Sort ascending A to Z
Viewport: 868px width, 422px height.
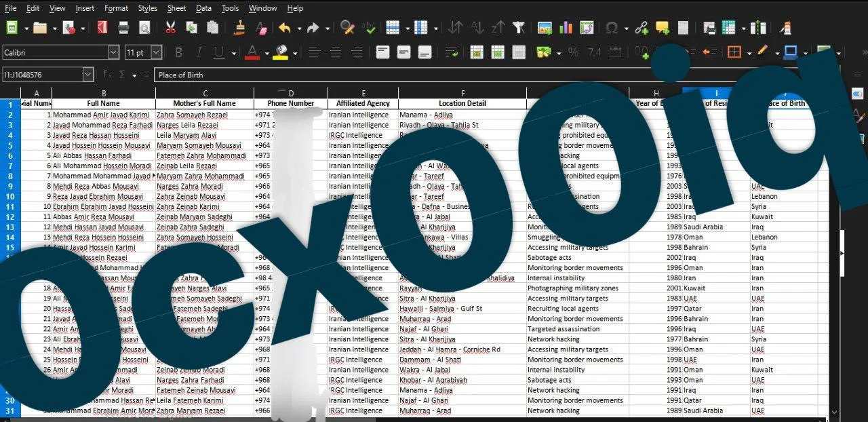click(x=477, y=28)
